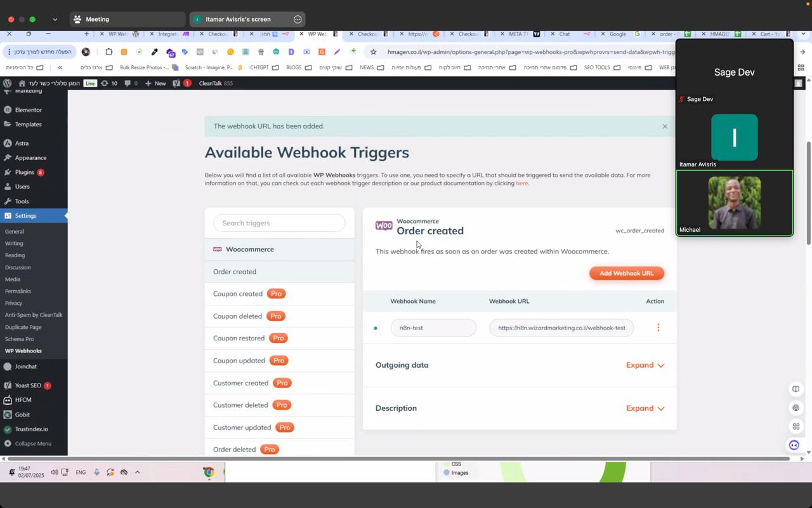Screen dimensions: 812x508
Task: Show hidden tray icons chevron
Action: point(137,472)
